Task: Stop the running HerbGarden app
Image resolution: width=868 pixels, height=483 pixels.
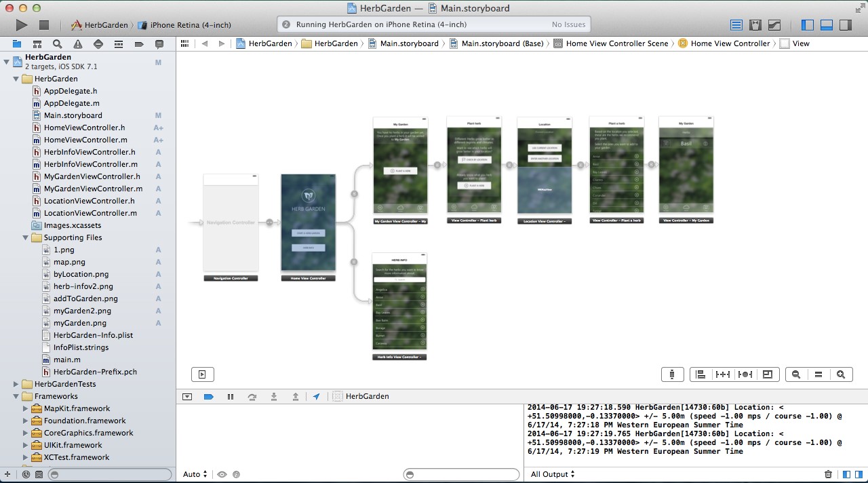Action: tap(44, 25)
